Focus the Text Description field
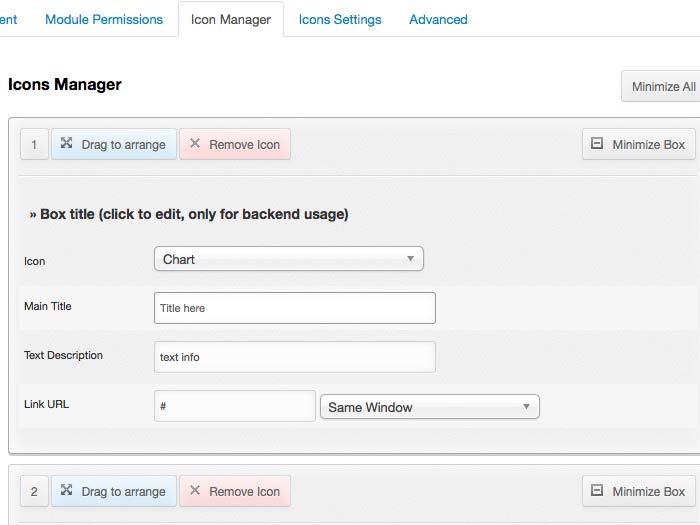 coord(295,357)
